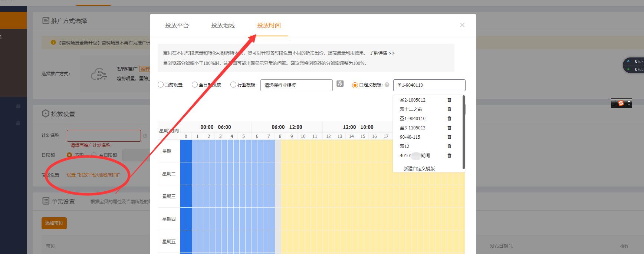Click the lower lock icon in left sidebar
Viewport: 644px width, 254px height.
click(x=18, y=123)
